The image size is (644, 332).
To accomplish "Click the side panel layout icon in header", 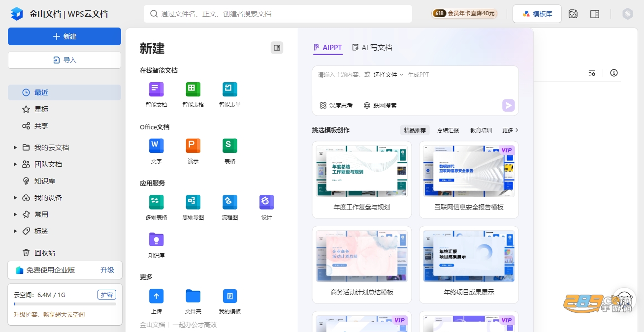I will [x=595, y=14].
